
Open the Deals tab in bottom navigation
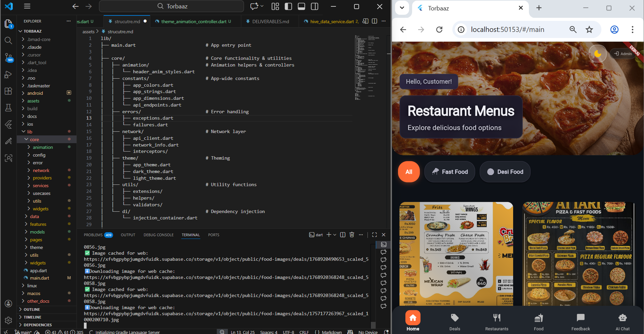[x=454, y=322]
